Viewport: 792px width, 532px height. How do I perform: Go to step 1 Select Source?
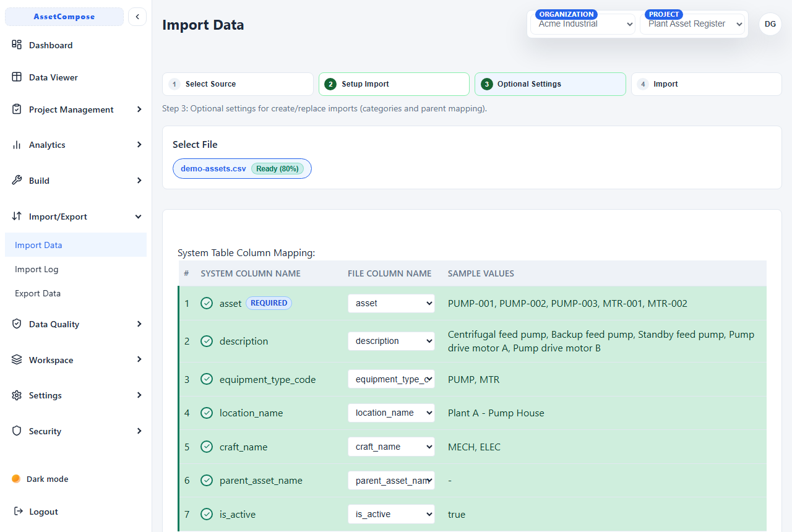(238, 84)
